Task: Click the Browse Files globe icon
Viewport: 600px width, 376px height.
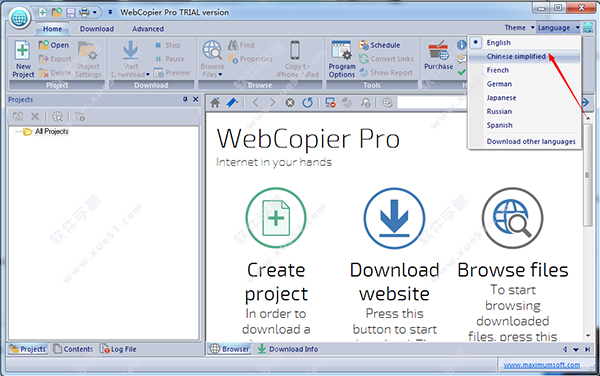Action: tap(212, 50)
